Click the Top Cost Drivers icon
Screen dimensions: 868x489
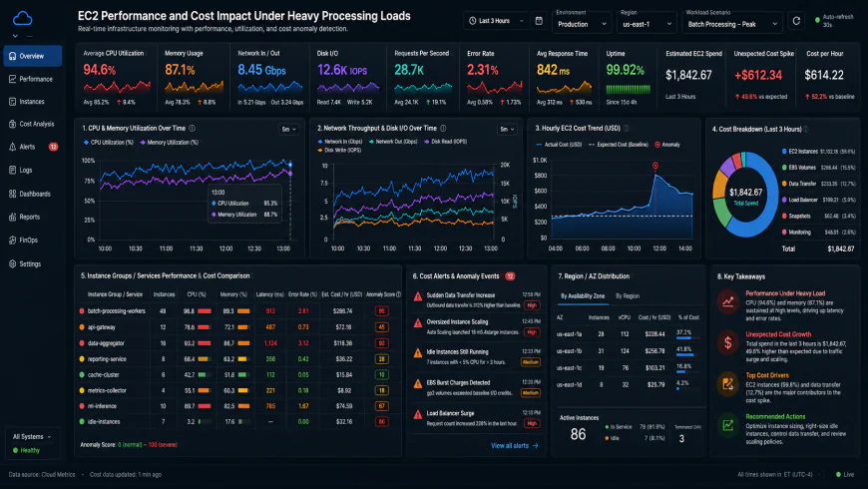point(728,383)
